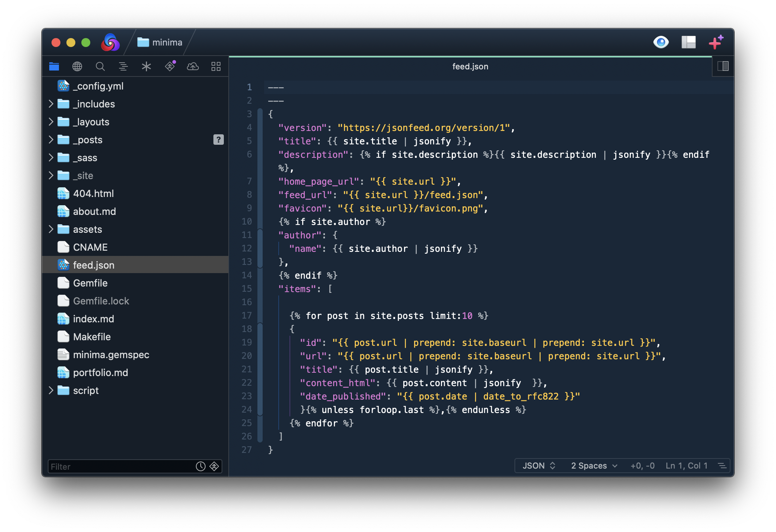The image size is (776, 532).
Task: Open the Find in Project search icon
Action: 100,66
